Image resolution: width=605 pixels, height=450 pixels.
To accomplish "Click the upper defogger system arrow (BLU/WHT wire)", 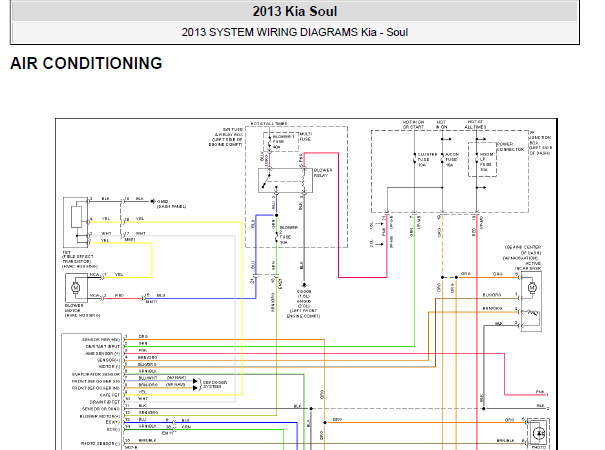I will pos(195,381).
